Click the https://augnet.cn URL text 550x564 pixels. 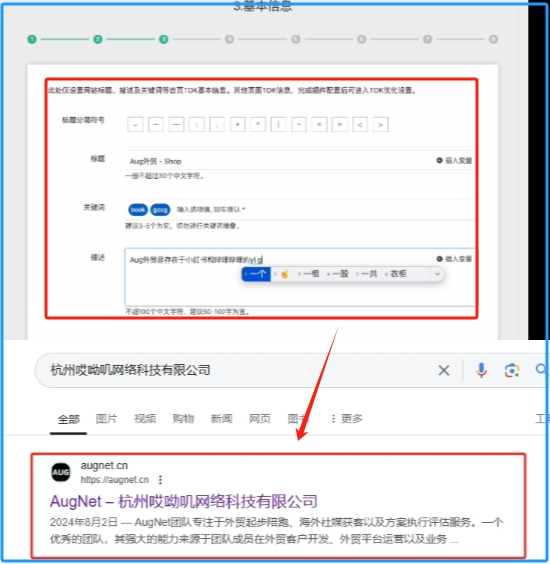(114, 479)
